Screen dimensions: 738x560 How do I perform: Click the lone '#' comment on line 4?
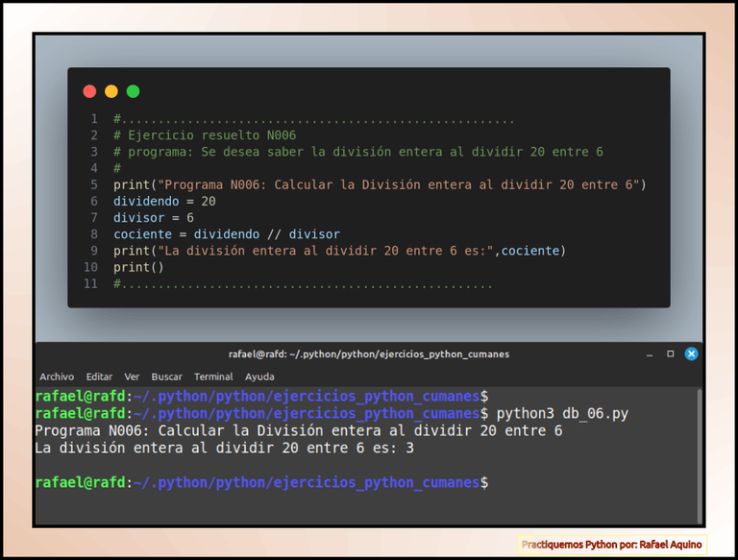coord(117,168)
